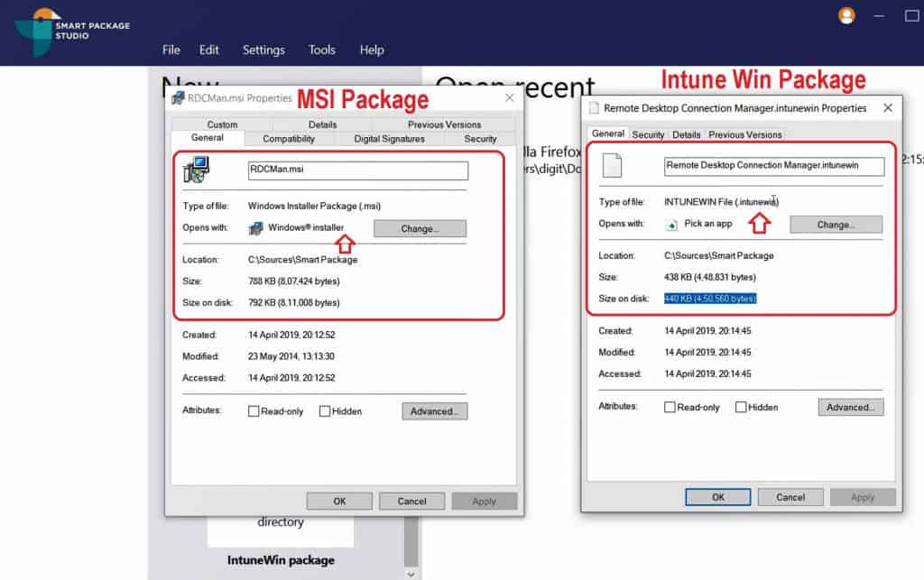Open the Settings menu
The height and width of the screenshot is (580, 924).
tap(263, 50)
